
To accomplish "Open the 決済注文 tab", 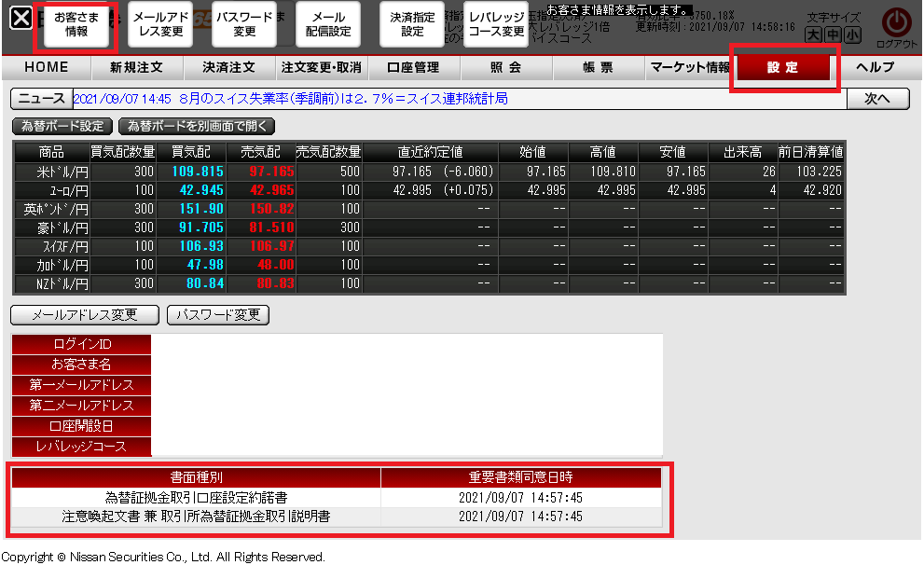I will pos(229,67).
